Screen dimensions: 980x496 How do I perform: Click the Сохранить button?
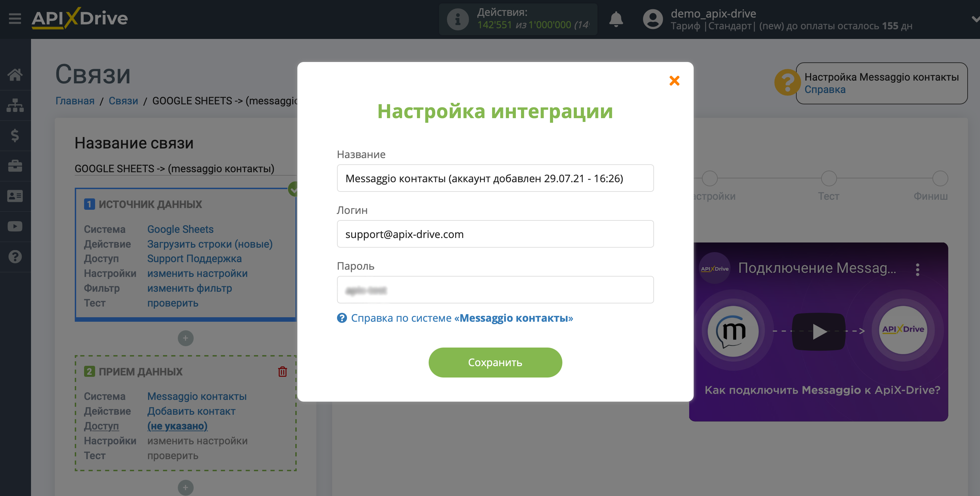tap(495, 362)
